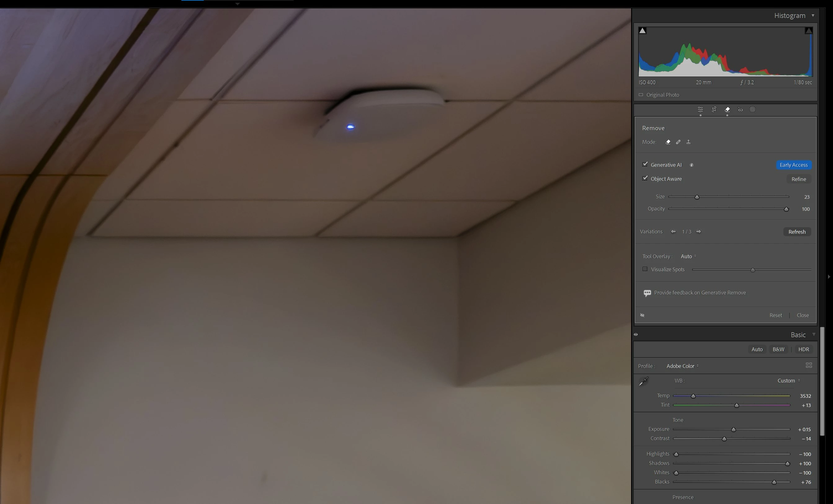Open the Masking tool
This screenshot has height=504, width=833.
click(752, 109)
